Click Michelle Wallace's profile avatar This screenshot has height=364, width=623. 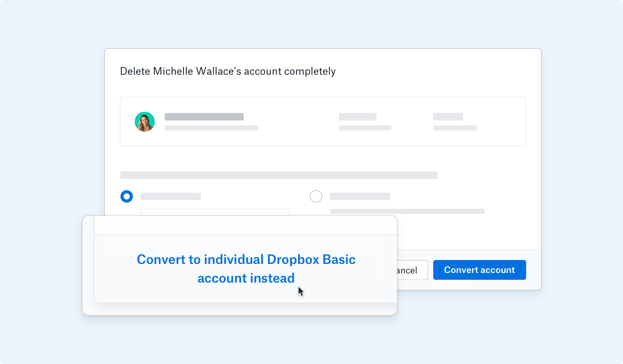tap(145, 122)
